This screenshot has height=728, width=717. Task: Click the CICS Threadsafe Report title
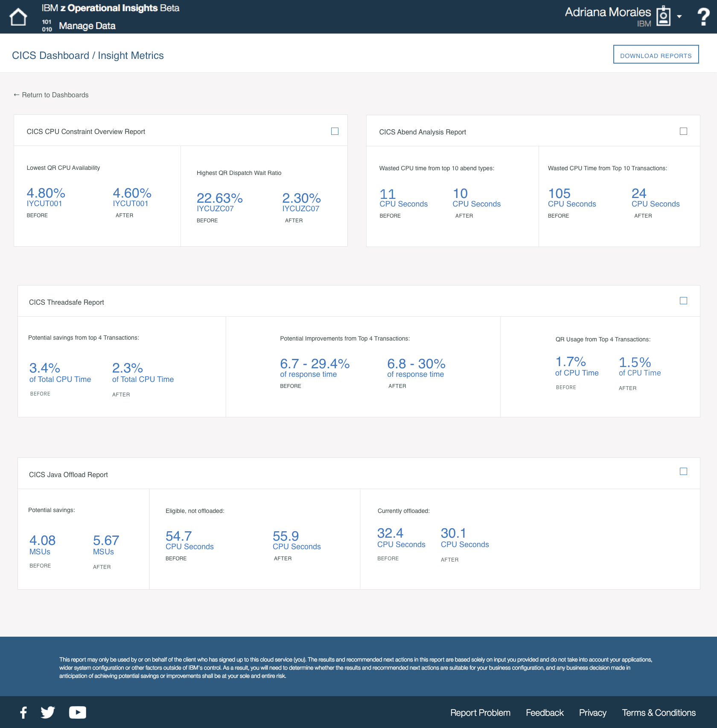[x=67, y=302]
